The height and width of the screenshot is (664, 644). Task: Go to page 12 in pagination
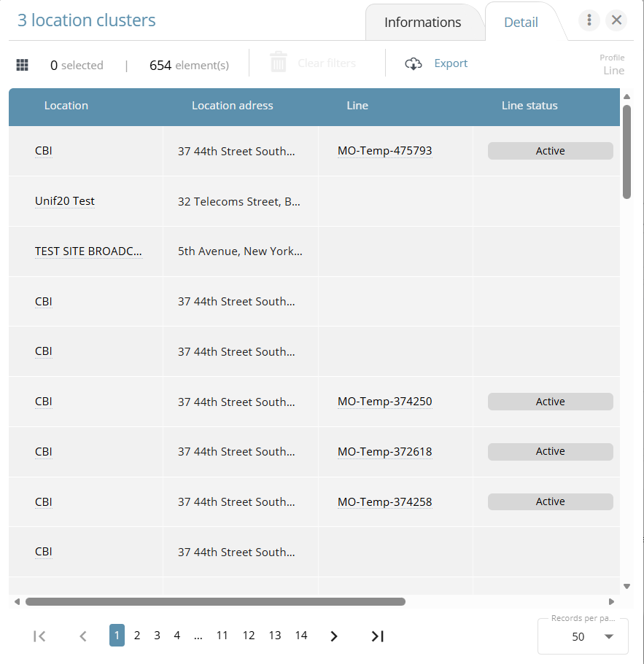click(249, 636)
